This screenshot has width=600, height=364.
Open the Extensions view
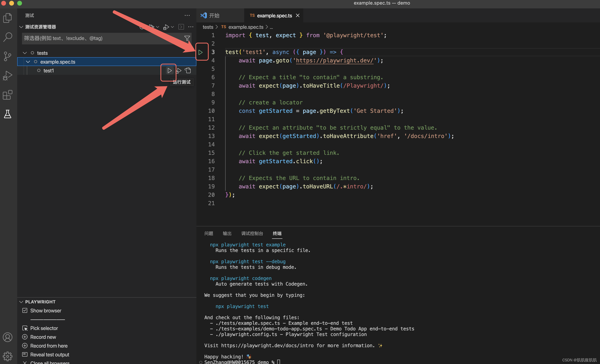[x=8, y=95]
